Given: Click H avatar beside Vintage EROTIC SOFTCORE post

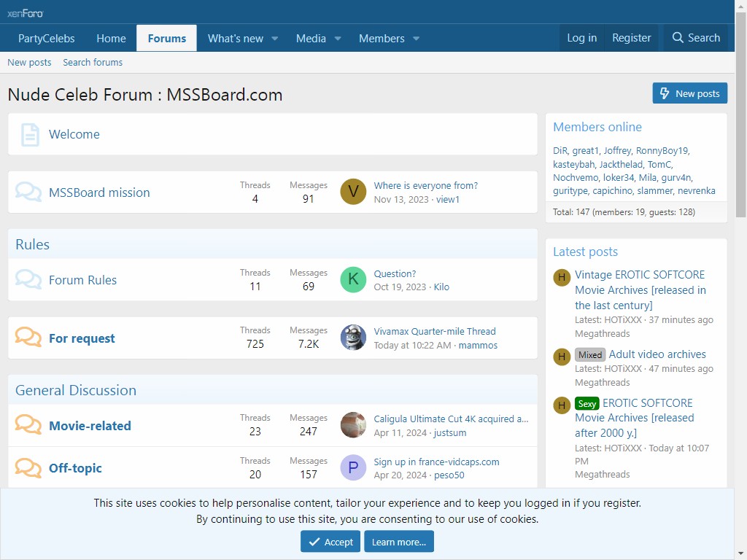Looking at the screenshot, I should click(562, 277).
